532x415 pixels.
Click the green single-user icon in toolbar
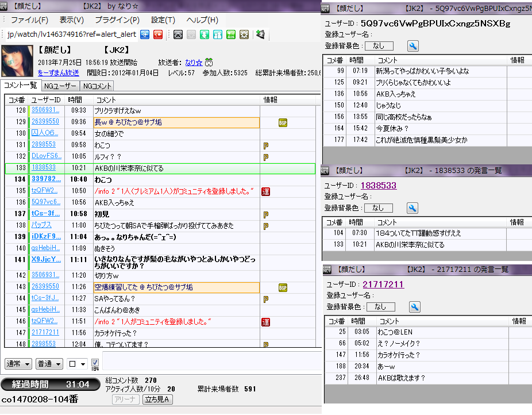coord(205,34)
